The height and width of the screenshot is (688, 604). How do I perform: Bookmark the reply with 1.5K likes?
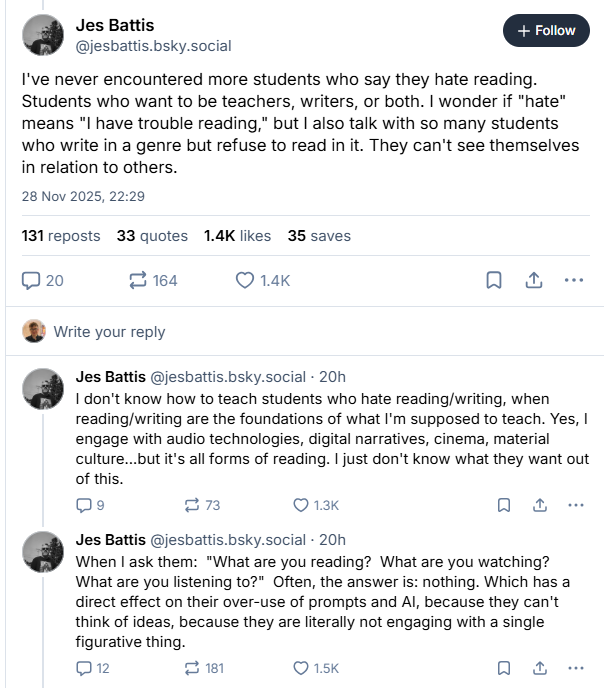(504, 668)
